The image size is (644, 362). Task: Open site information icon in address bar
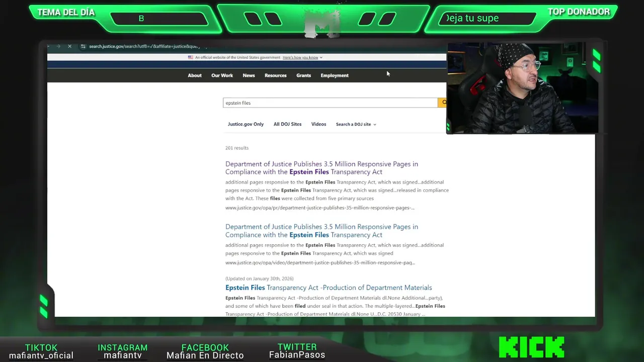(83, 46)
